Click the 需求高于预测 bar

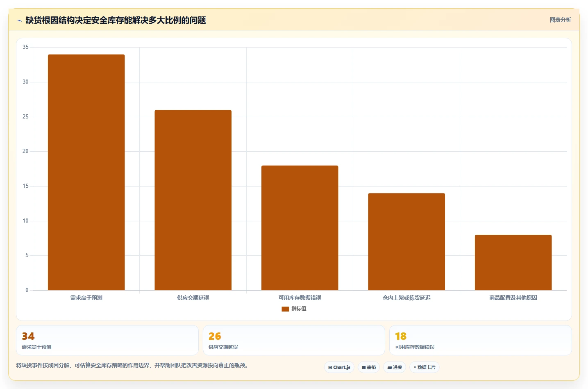pos(86,172)
